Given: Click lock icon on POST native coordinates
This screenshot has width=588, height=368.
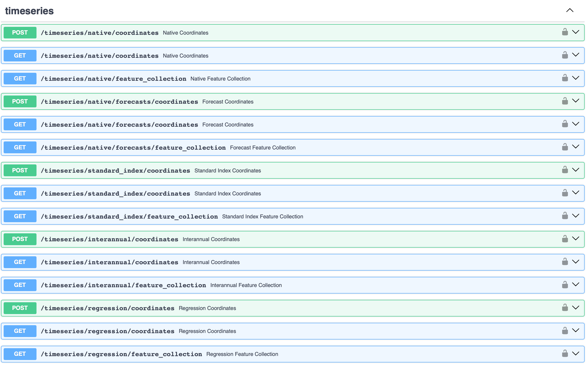Looking at the screenshot, I should click(x=565, y=32).
